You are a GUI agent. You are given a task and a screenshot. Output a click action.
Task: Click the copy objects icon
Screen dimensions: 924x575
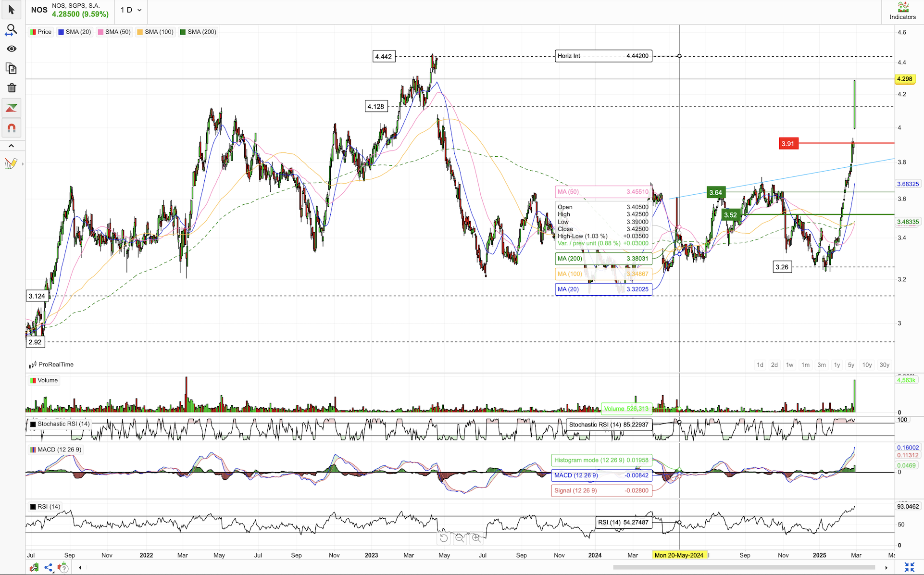(12, 68)
